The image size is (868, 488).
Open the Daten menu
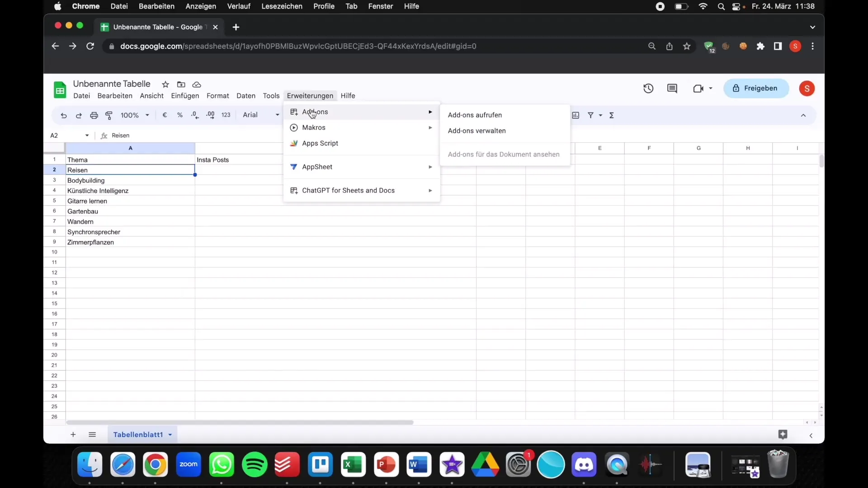[246, 96]
